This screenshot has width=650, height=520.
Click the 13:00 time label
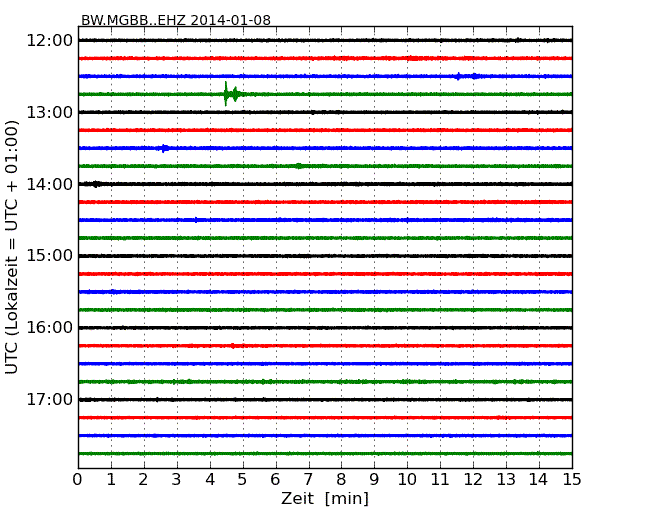click(x=50, y=112)
